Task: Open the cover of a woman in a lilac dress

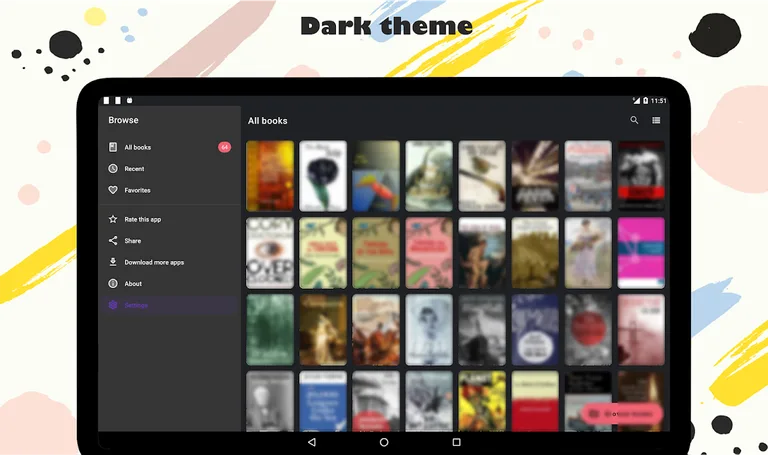Action: click(x=588, y=253)
